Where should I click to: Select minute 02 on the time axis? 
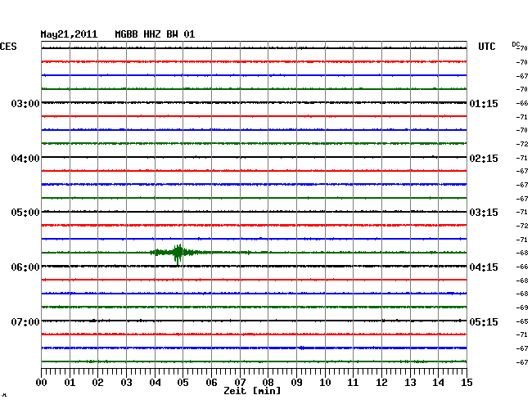pos(97,383)
